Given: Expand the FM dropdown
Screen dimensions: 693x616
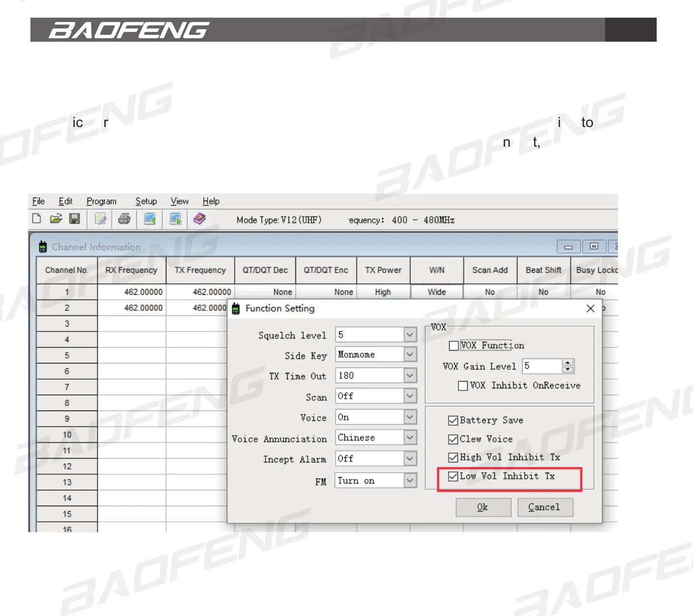Looking at the screenshot, I should pos(410,481).
